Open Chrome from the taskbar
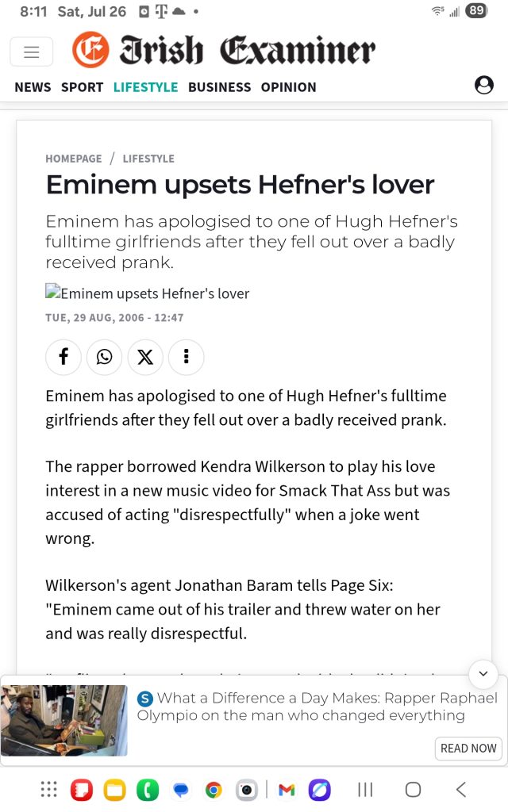 coord(213,790)
